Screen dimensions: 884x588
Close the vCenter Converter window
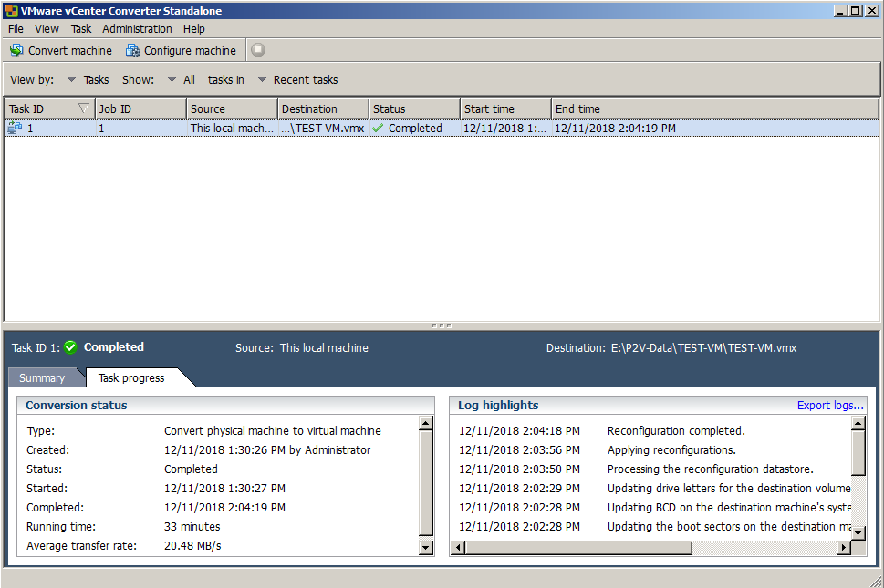click(870, 11)
